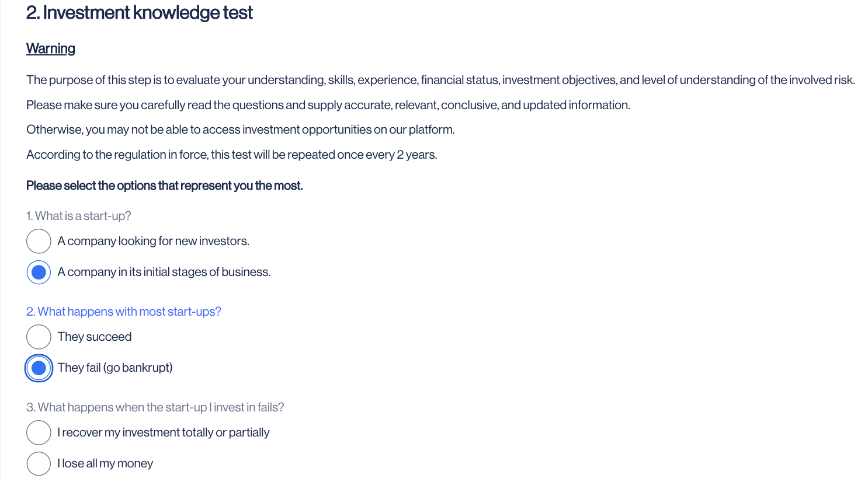
Task: Click the 'repeated once every 2 years' sentence
Action: click(x=232, y=155)
